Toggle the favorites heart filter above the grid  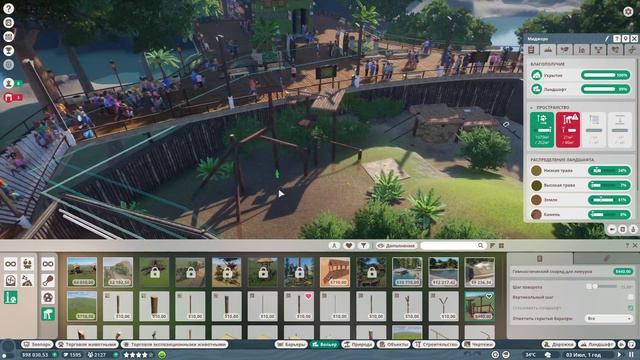coord(349,246)
